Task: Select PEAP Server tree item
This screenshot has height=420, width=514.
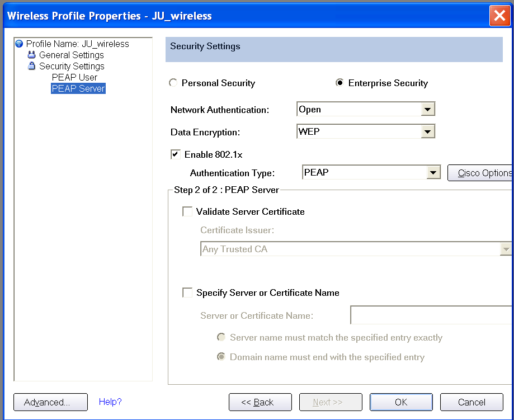Action: coord(78,88)
